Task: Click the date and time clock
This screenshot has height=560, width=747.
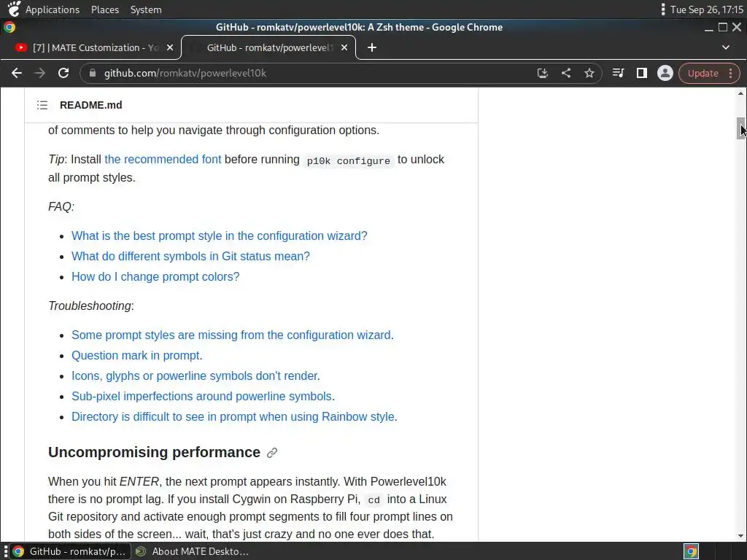Action: pyautogui.click(x=706, y=9)
